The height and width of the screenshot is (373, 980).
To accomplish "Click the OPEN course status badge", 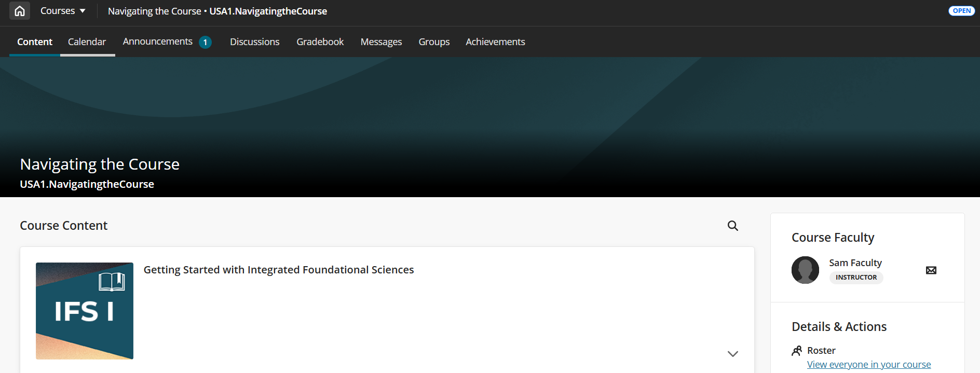I will [x=961, y=11].
